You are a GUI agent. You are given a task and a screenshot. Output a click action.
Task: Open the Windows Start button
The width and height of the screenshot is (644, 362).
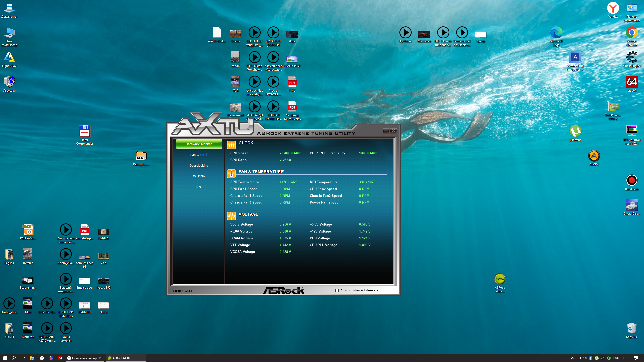(4, 358)
